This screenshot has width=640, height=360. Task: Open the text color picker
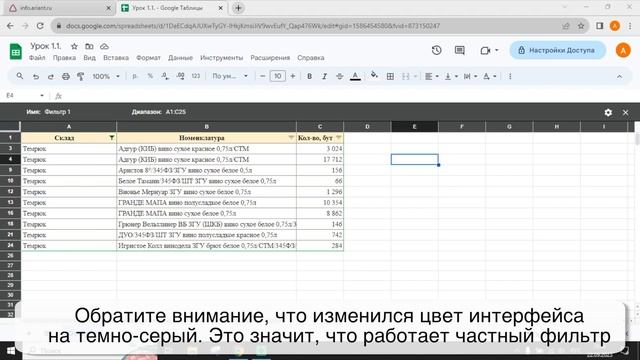coord(355,76)
